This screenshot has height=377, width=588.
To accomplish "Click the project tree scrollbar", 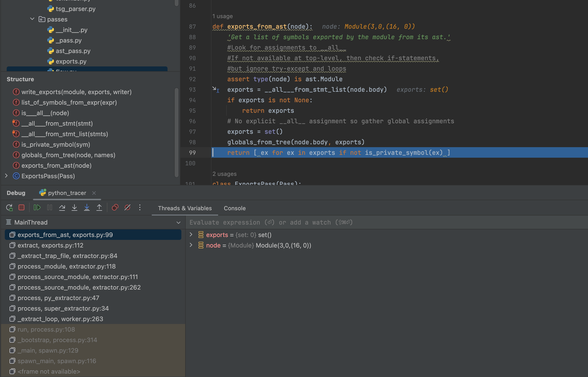I will [177, 3].
